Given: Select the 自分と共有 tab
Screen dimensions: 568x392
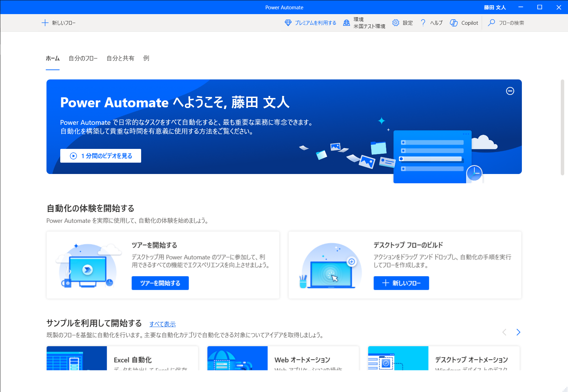Looking at the screenshot, I should pos(120,58).
